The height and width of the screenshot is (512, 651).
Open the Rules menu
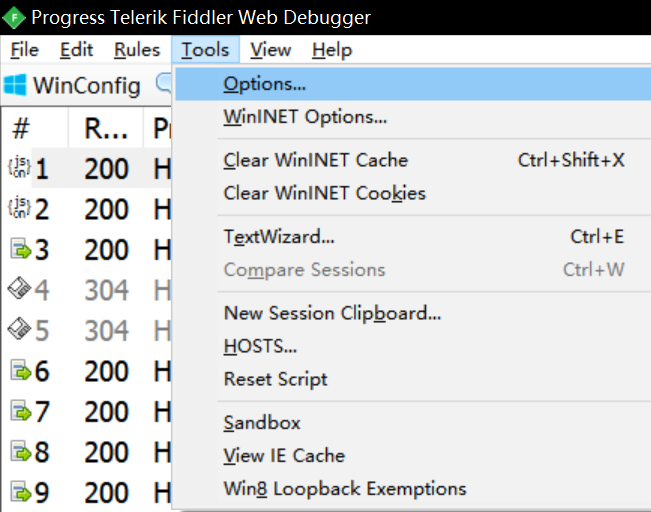click(136, 50)
